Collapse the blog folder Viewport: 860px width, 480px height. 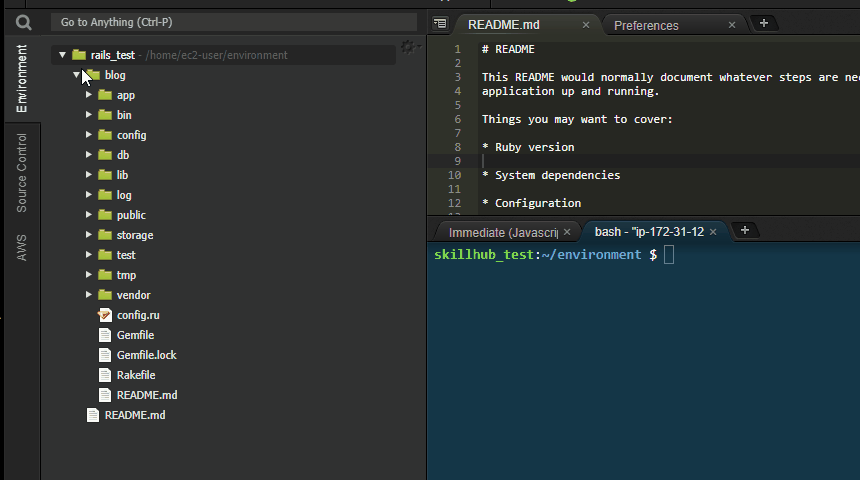[x=77, y=75]
